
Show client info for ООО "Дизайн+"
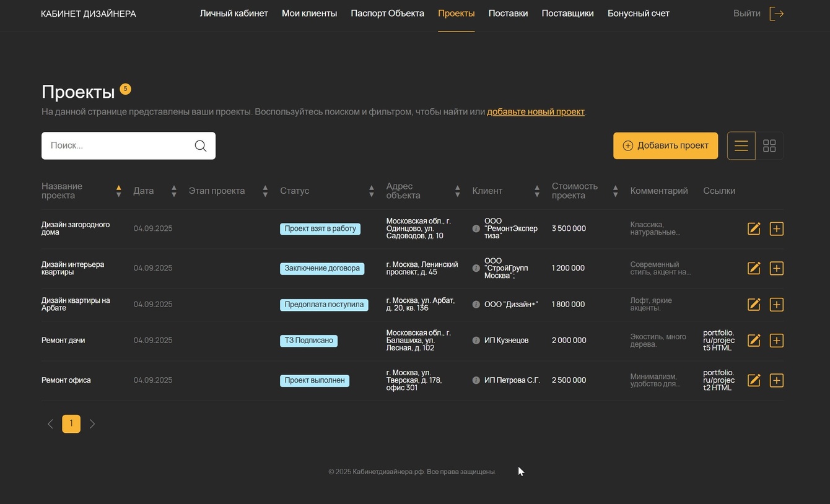[476, 305]
